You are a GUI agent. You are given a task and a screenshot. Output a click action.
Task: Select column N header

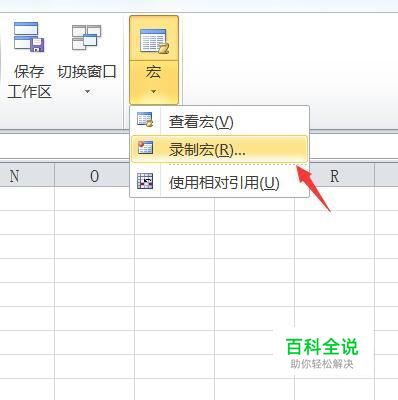tap(26, 175)
